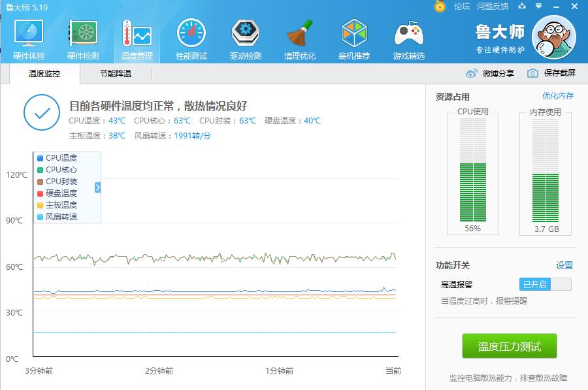Switch to the 节能降温 tab
588x390 pixels.
point(115,74)
